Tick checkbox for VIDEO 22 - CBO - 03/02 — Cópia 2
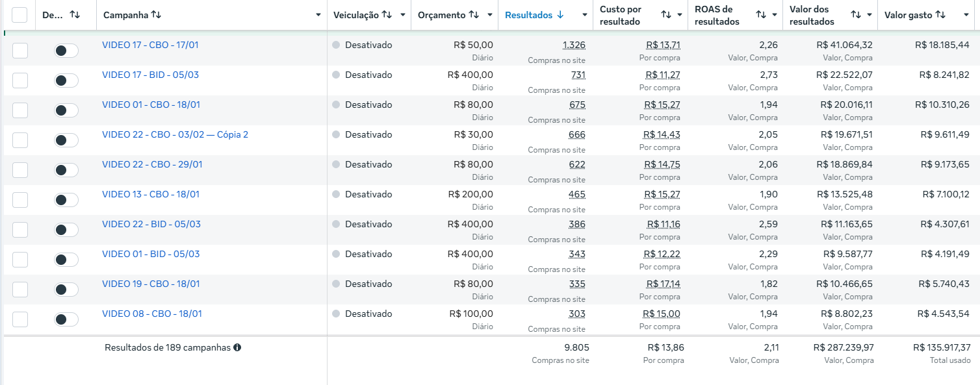Screen dimensions: 980x385 (20, 140)
